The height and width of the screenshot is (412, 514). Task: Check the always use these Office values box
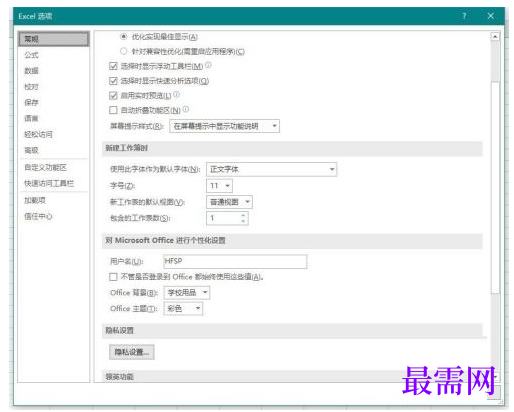[113, 277]
